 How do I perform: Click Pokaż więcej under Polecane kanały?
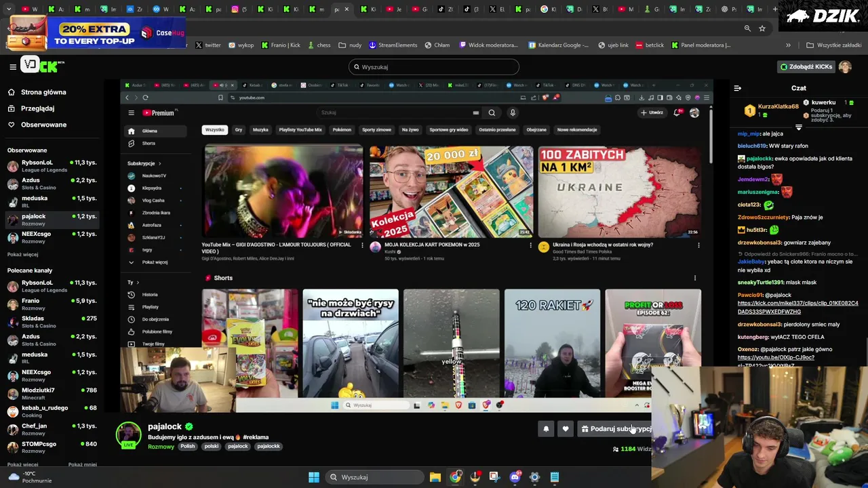click(x=22, y=464)
